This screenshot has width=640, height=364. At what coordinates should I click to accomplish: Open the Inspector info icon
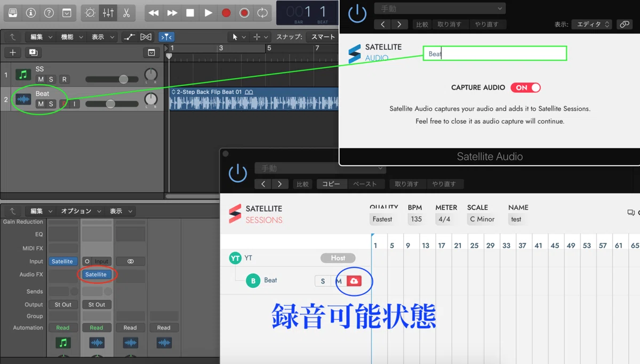tap(30, 12)
